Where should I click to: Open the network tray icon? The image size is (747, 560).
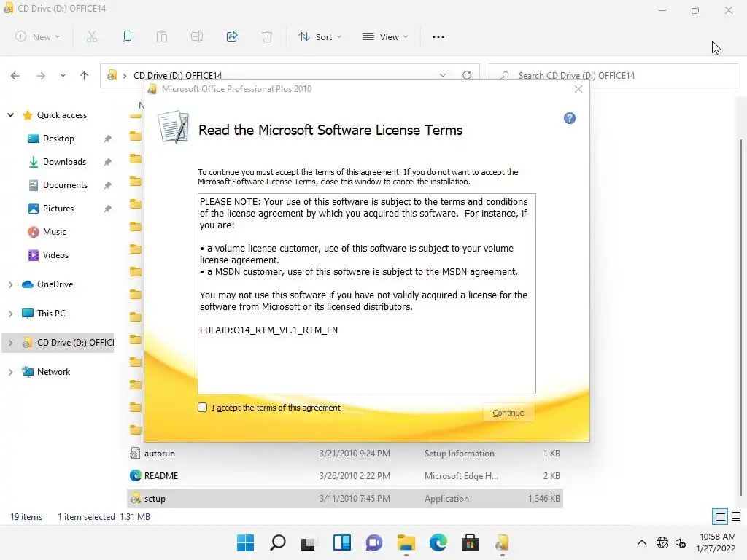click(x=662, y=542)
